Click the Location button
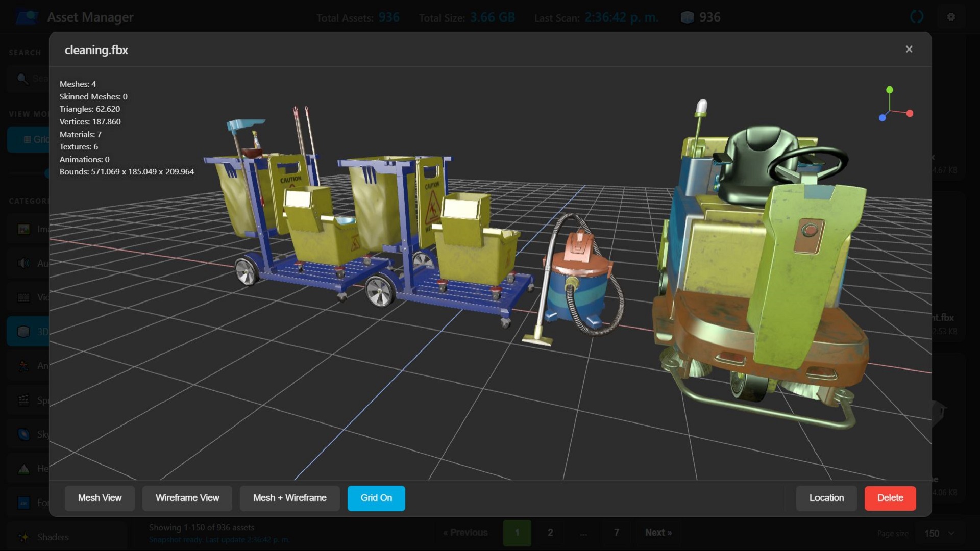The width and height of the screenshot is (980, 551). (826, 498)
